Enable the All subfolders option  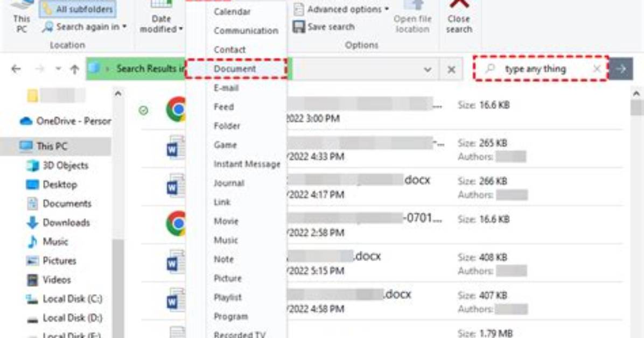pyautogui.click(x=78, y=9)
